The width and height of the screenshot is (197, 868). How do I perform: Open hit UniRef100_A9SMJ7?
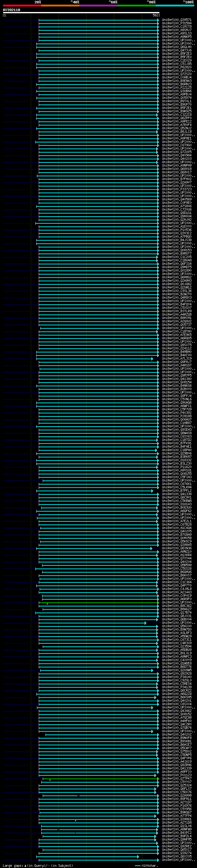click(176, 30)
